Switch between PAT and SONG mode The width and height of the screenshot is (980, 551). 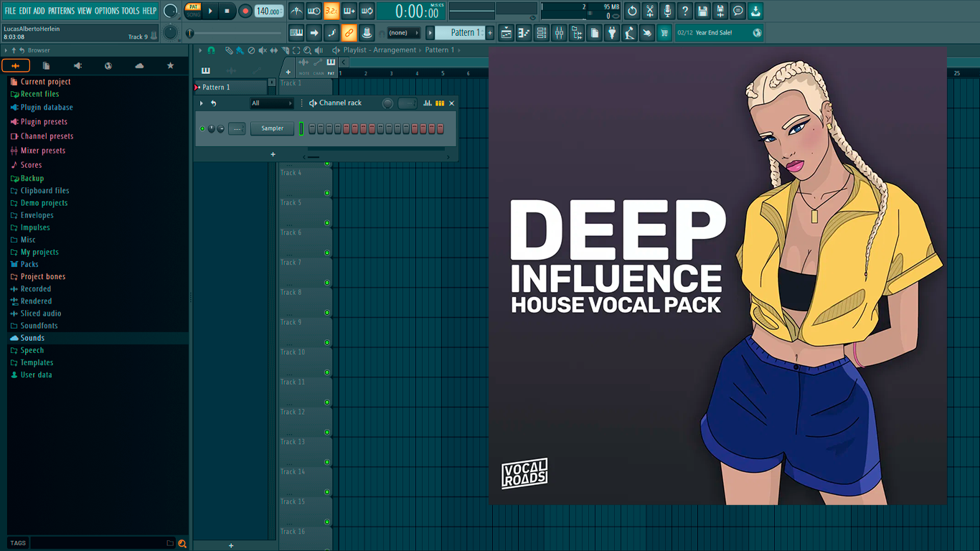[x=193, y=11]
